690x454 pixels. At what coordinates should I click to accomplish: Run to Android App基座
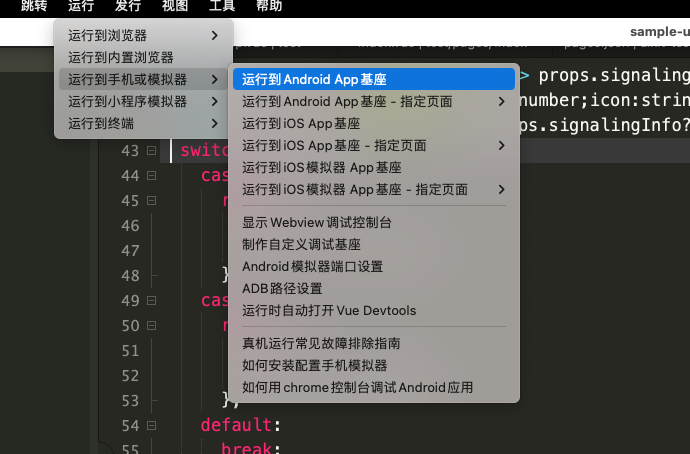(374, 79)
